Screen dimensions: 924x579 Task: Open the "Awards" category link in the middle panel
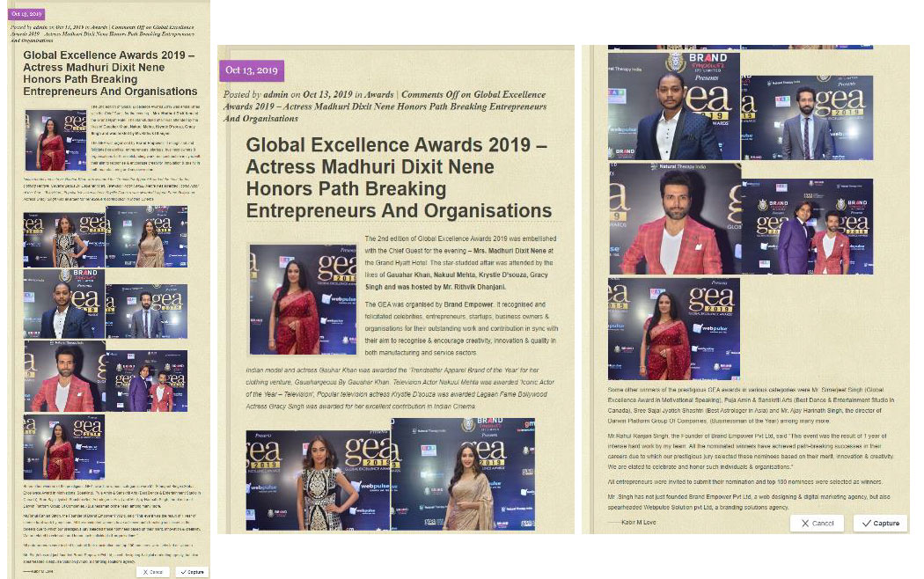click(379, 94)
